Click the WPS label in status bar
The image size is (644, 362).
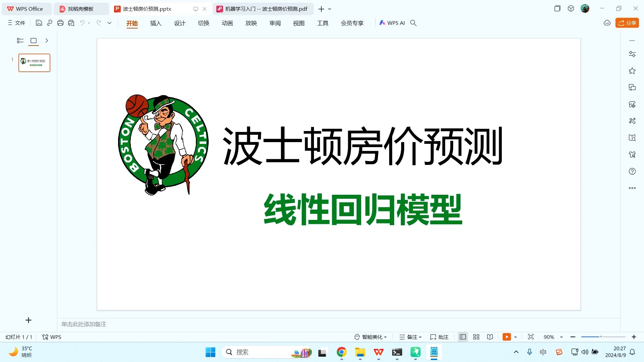pos(52,337)
